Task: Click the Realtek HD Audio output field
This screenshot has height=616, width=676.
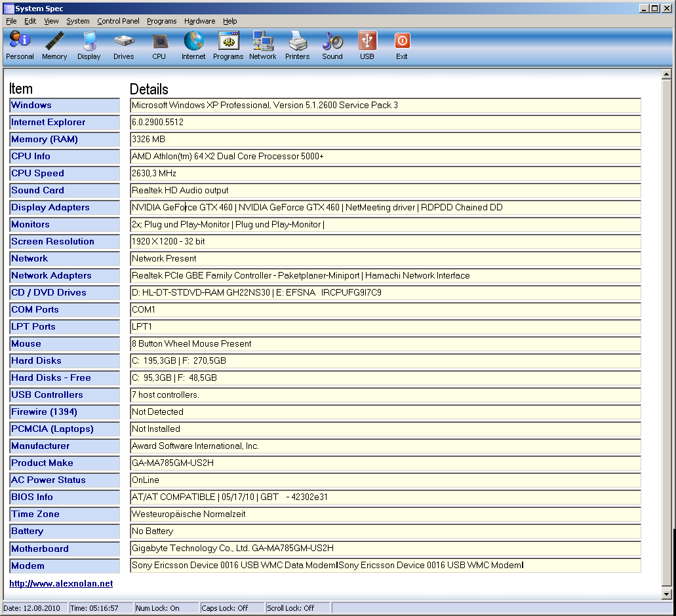Action: [386, 191]
